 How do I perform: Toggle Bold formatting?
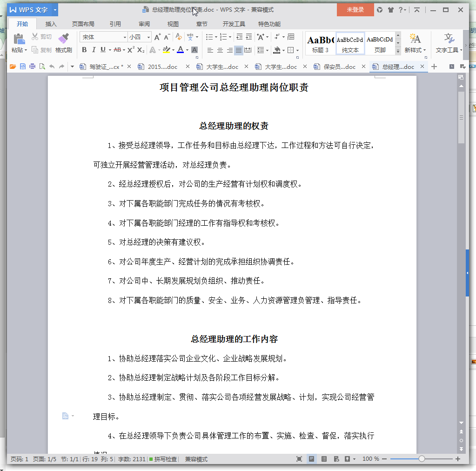[84, 50]
